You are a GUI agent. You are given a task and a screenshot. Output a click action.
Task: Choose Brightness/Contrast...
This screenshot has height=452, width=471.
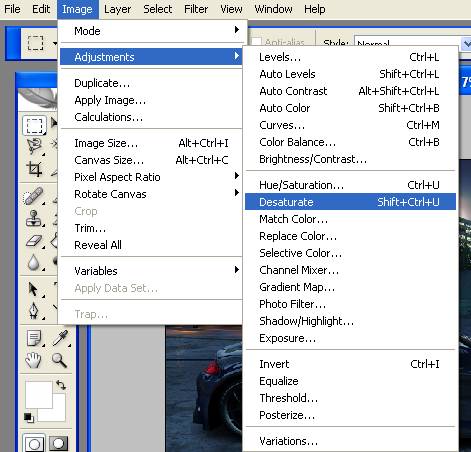350,159
